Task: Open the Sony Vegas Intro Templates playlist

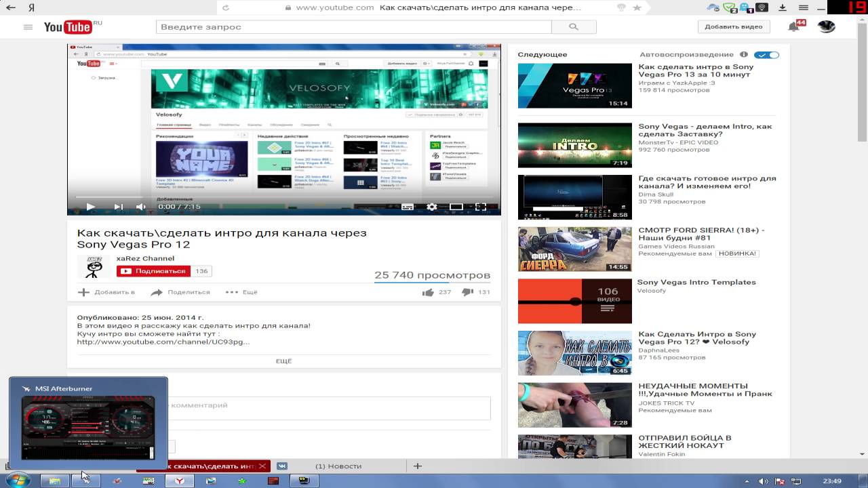Action: click(696, 283)
